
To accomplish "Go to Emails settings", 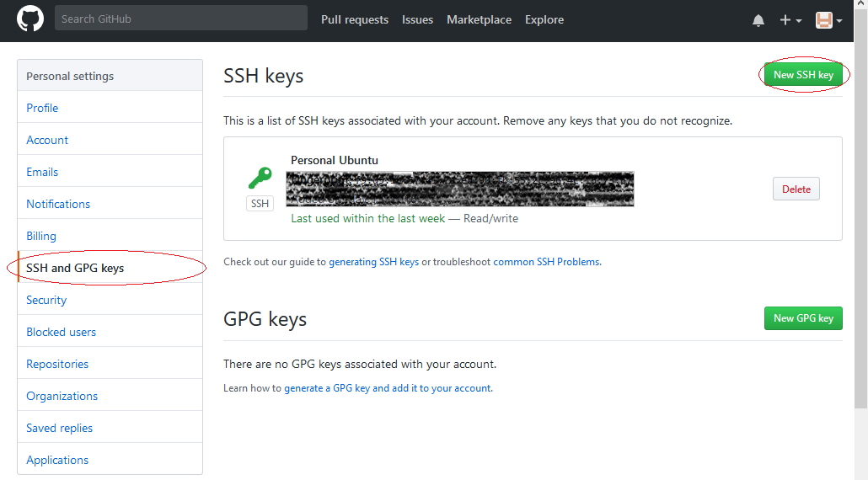I will click(x=110, y=172).
